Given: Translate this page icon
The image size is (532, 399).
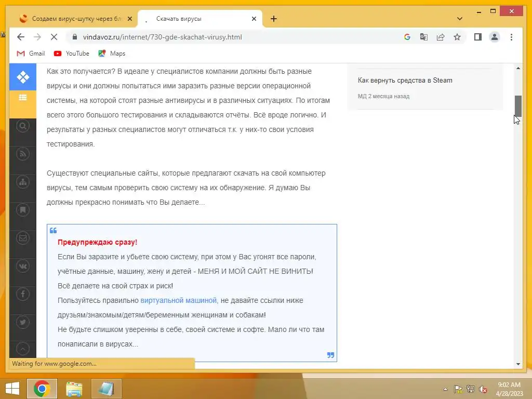Looking at the screenshot, I should tap(424, 37).
